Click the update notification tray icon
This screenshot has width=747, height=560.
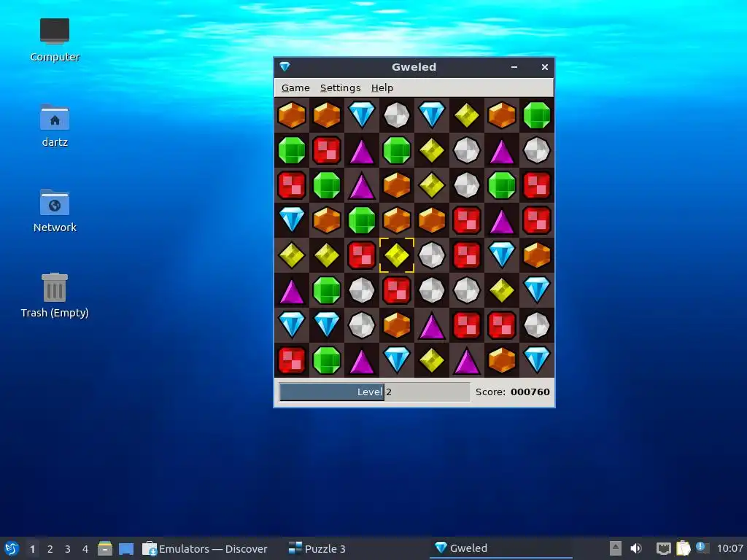[702, 548]
